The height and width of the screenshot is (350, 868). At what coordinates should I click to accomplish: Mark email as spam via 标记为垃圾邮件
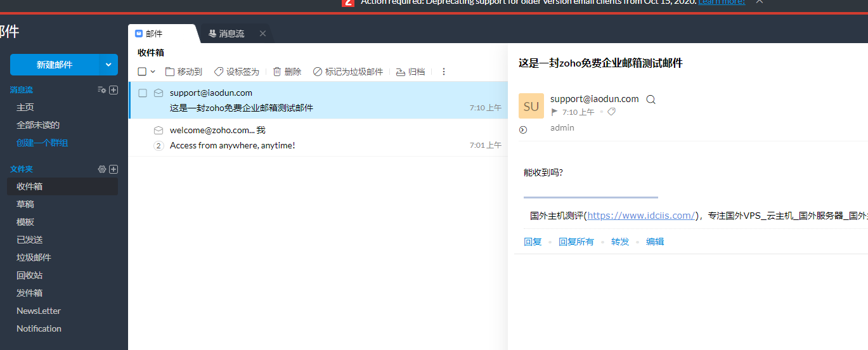[348, 72]
